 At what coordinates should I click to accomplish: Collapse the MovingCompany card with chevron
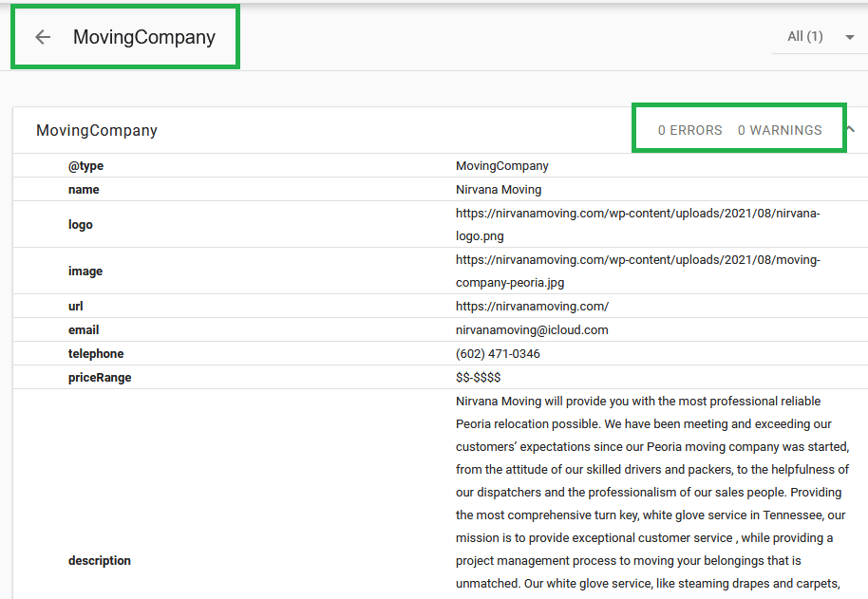coord(851,129)
